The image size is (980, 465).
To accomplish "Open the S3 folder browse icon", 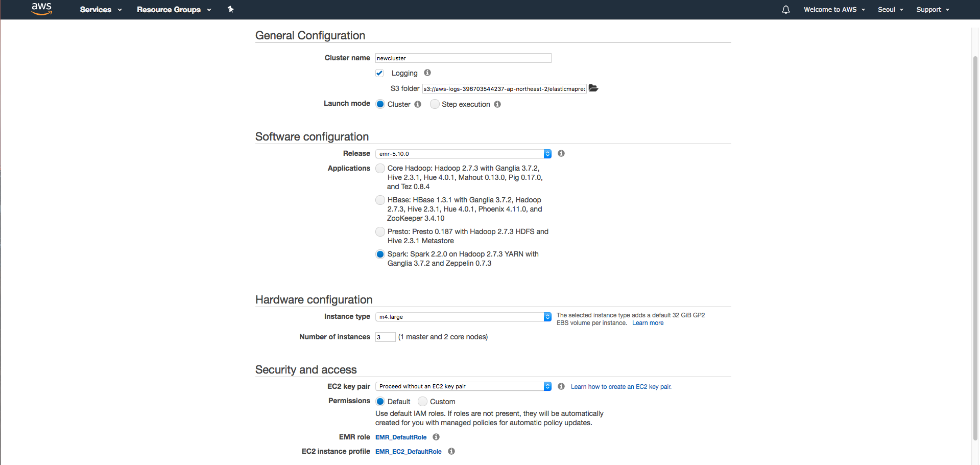I will pyautogui.click(x=593, y=88).
